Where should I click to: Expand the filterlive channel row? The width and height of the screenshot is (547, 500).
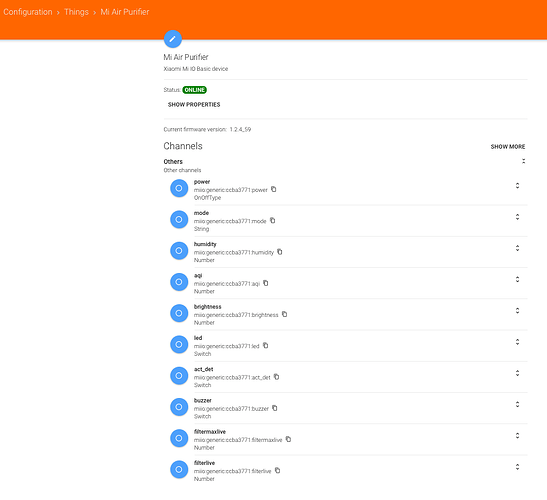click(x=517, y=467)
